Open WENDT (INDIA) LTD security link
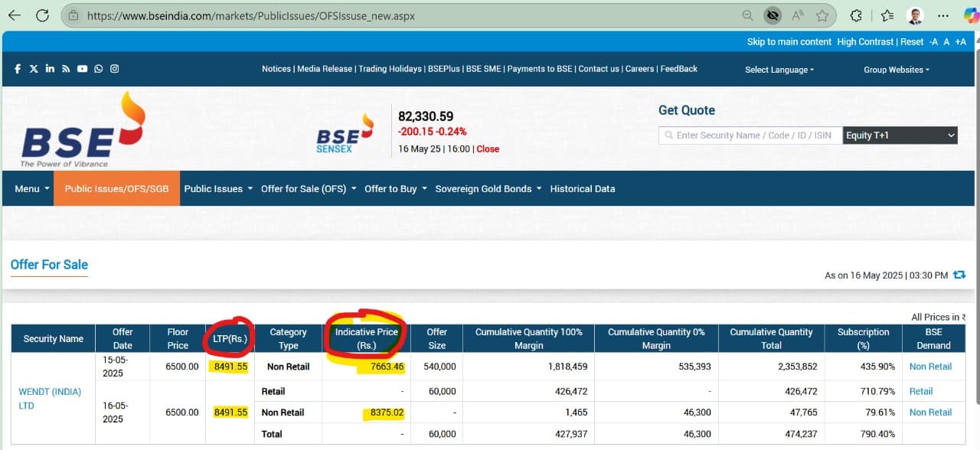The image size is (980, 450). click(50, 399)
